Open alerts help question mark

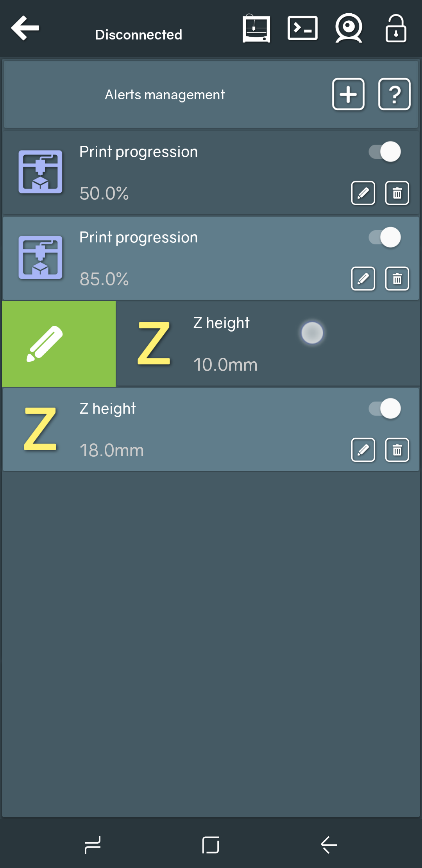click(394, 94)
